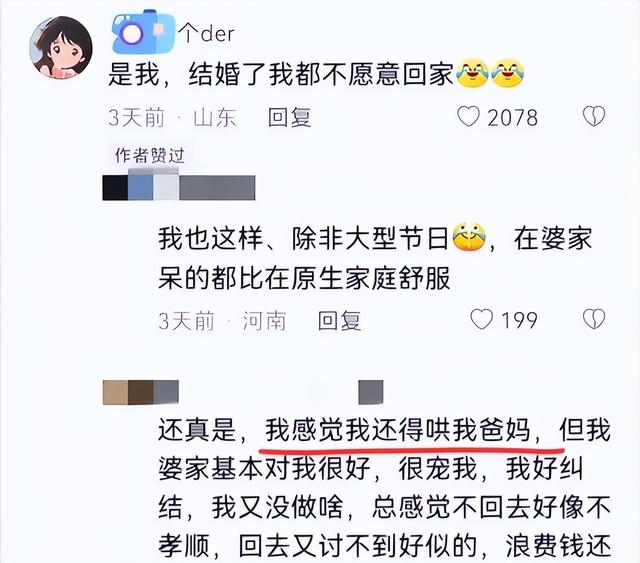
Task: Like the Henan reply with 199 likes
Action: (x=482, y=319)
